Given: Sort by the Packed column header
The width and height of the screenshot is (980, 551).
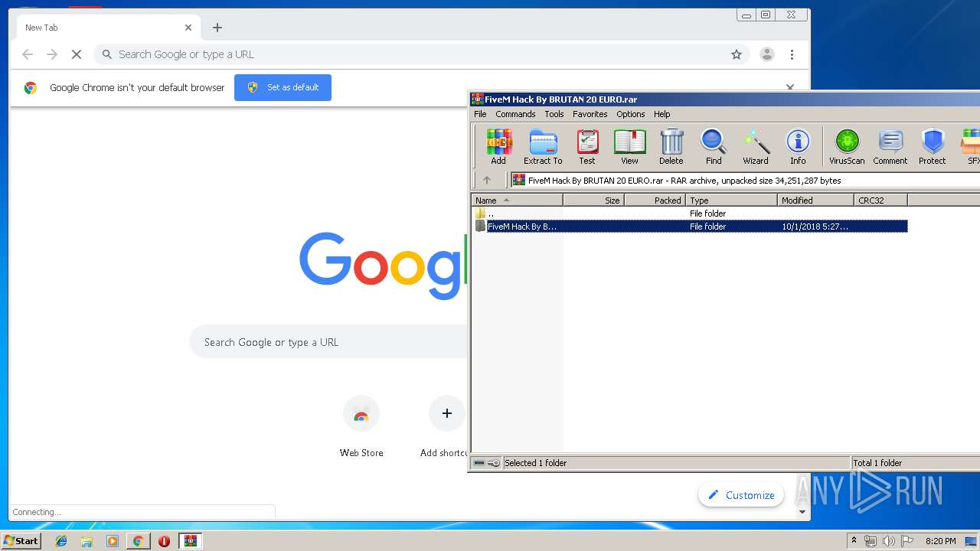Looking at the screenshot, I should pyautogui.click(x=655, y=201).
